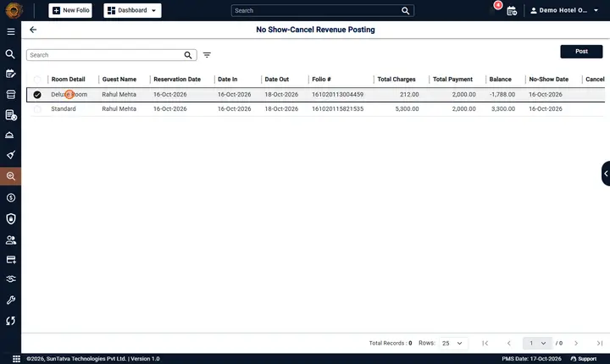Open the Rows per page dropdown
Image resolution: width=610 pixels, height=364 pixels.
(452, 343)
